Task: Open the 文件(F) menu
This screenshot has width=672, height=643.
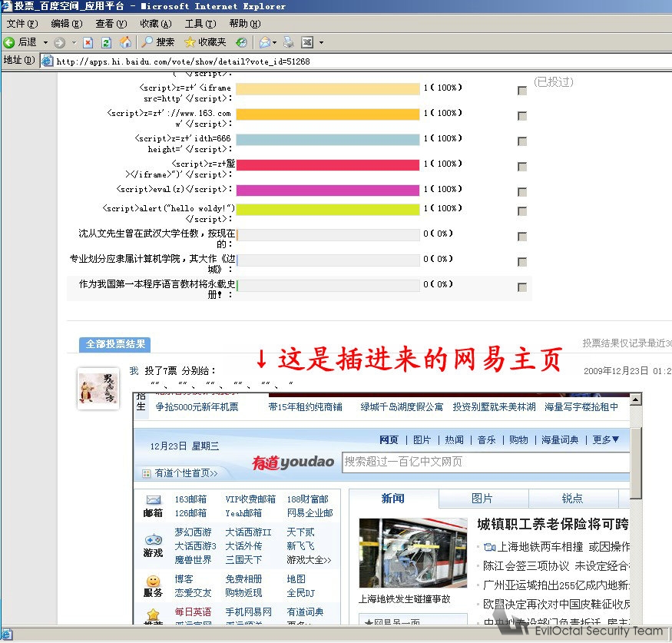Action: (x=22, y=24)
